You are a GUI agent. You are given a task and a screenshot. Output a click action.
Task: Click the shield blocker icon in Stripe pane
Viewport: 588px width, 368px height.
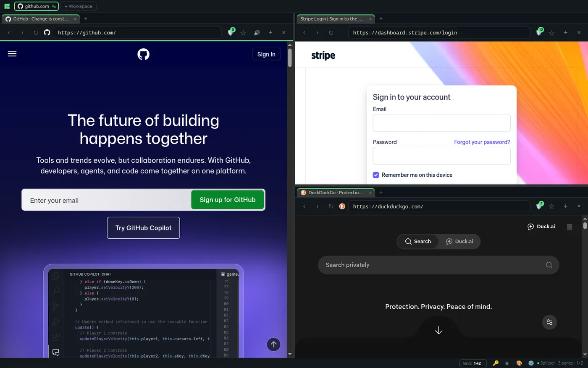pos(539,32)
